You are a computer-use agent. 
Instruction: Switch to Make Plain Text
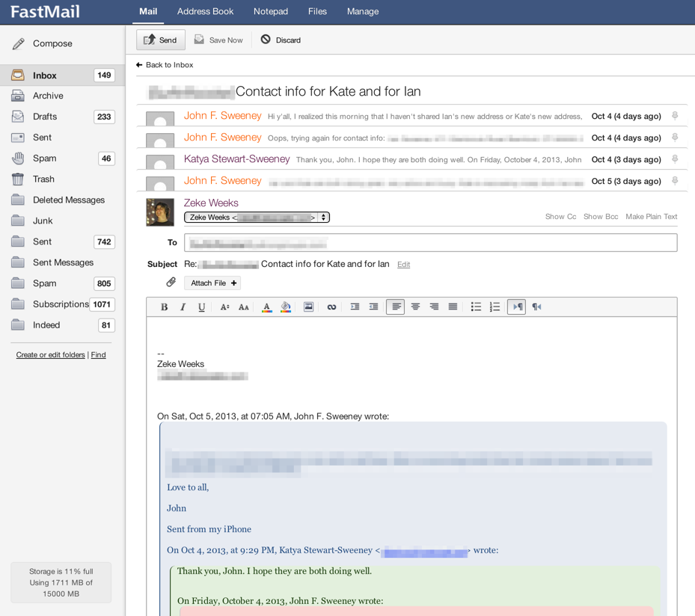click(651, 217)
